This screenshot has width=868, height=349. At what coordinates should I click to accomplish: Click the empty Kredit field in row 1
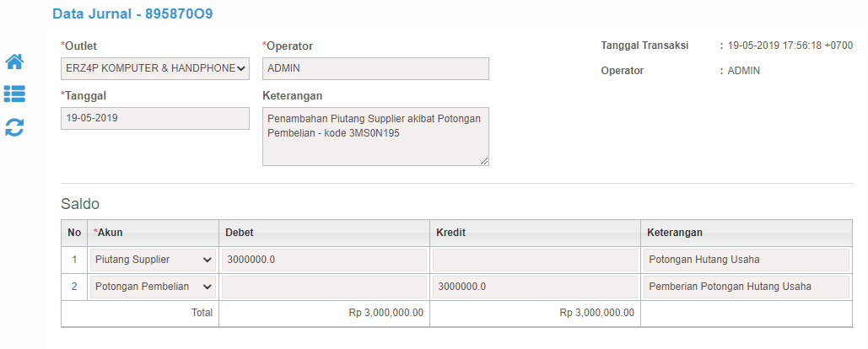pos(535,260)
